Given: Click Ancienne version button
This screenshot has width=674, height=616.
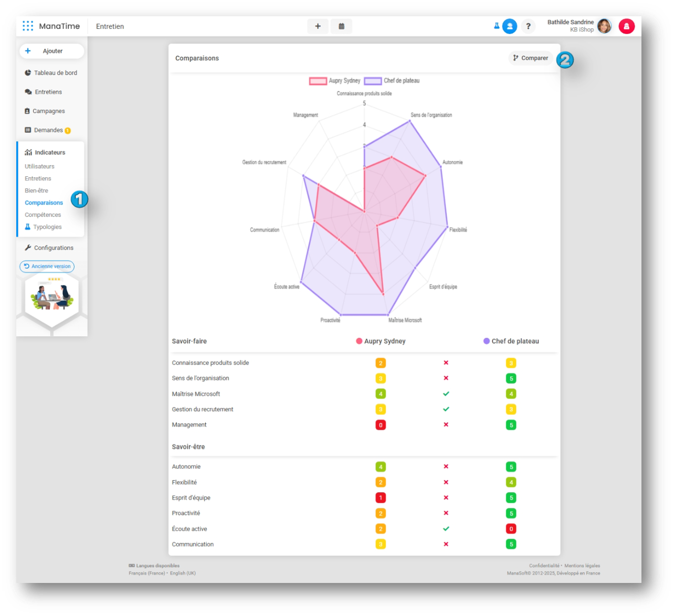Looking at the screenshot, I should [47, 267].
